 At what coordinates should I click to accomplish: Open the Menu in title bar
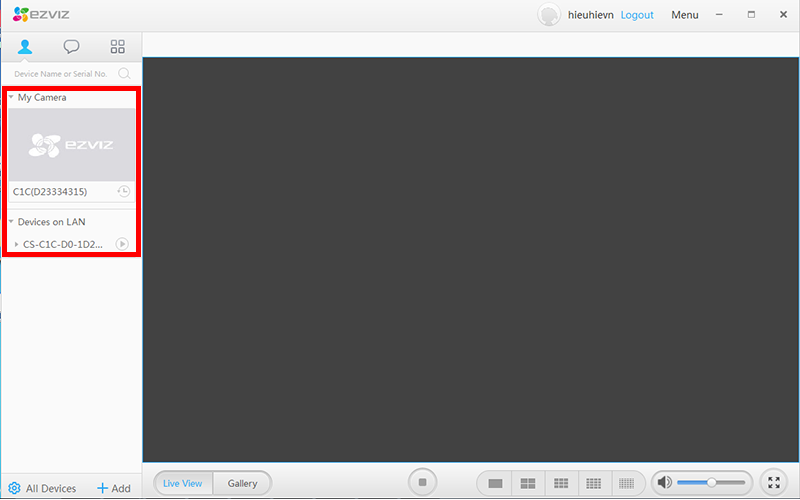(685, 15)
